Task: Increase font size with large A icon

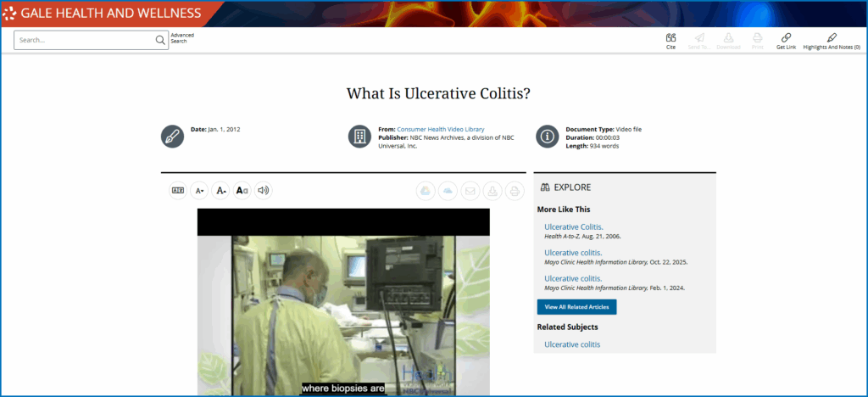Action: point(220,191)
